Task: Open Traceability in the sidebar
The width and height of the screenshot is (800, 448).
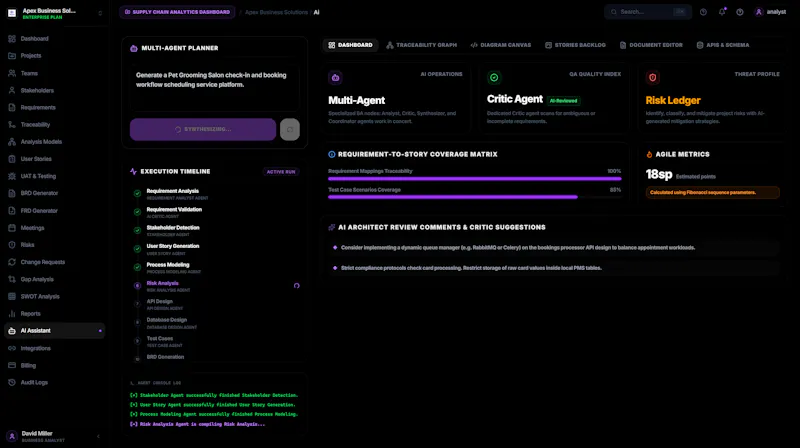Action: tap(54, 125)
